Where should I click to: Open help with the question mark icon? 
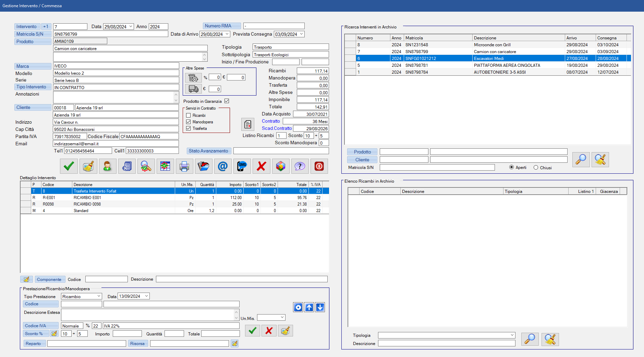click(x=300, y=166)
